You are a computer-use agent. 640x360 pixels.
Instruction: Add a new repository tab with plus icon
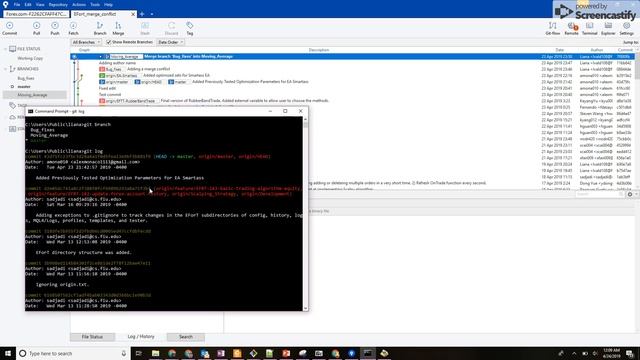tap(142, 14)
